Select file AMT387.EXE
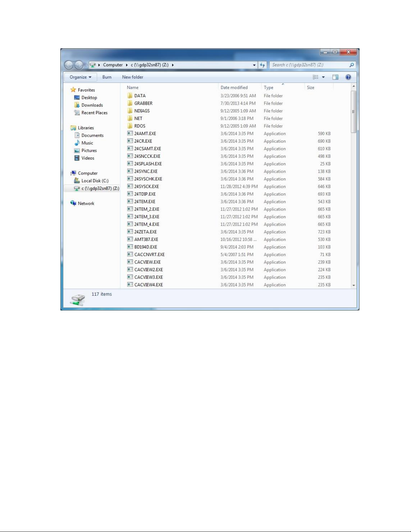The width and height of the screenshot is (411, 532). pyautogui.click(x=146, y=239)
